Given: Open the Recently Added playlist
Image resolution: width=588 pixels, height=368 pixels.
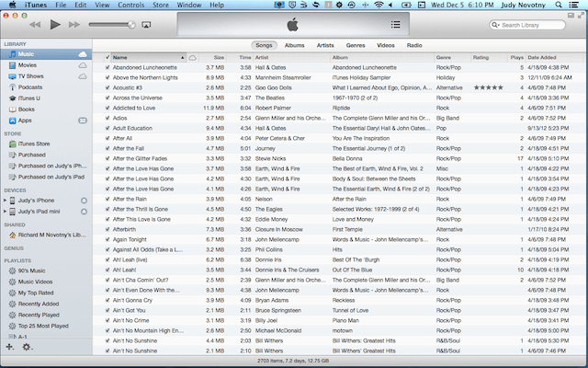Looking at the screenshot, I should (x=46, y=304).
